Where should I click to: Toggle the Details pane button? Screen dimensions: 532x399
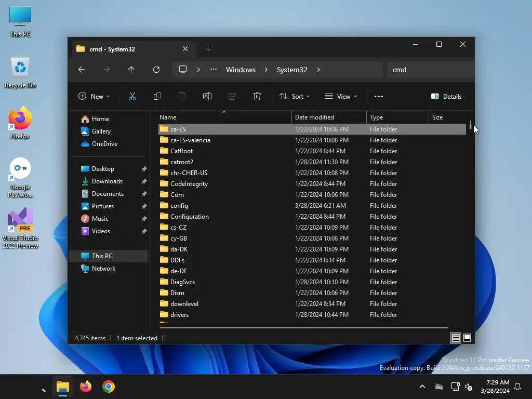click(x=446, y=96)
